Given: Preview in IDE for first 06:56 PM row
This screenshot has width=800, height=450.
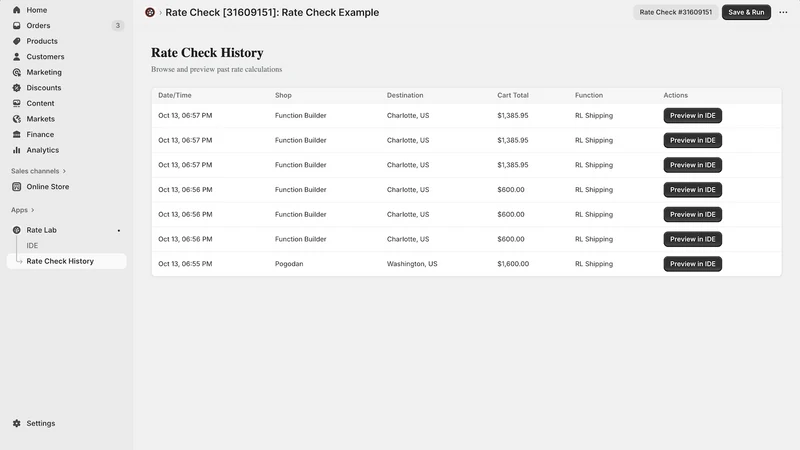Looking at the screenshot, I should 692,190.
